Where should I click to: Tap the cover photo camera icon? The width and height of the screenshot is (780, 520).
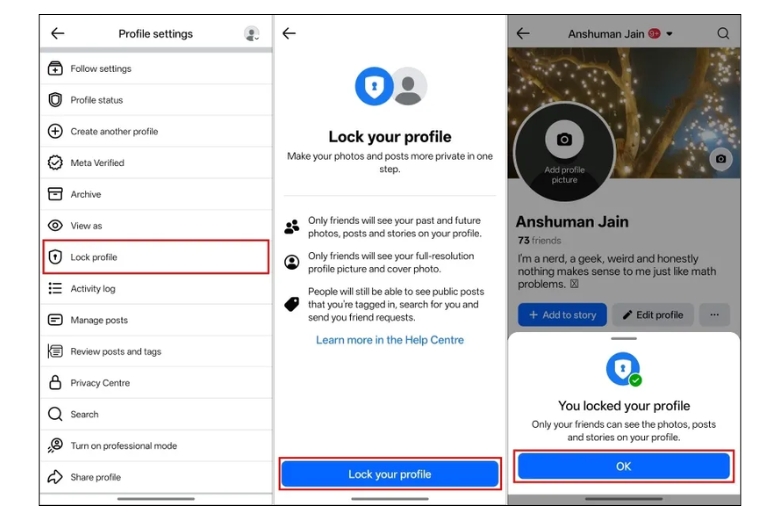721,159
